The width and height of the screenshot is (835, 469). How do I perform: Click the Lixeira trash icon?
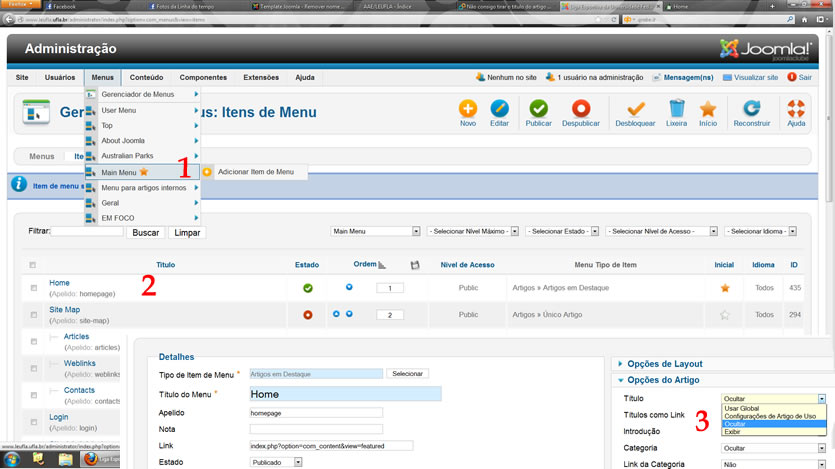[x=677, y=108]
